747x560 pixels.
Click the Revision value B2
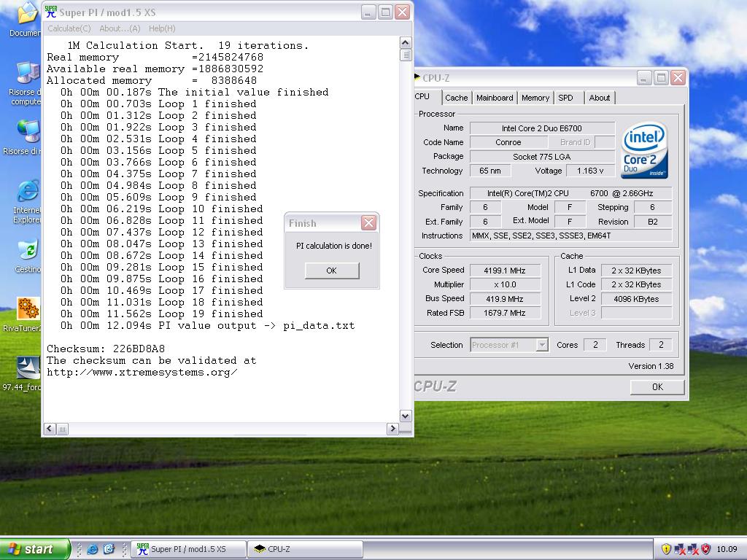(652, 222)
